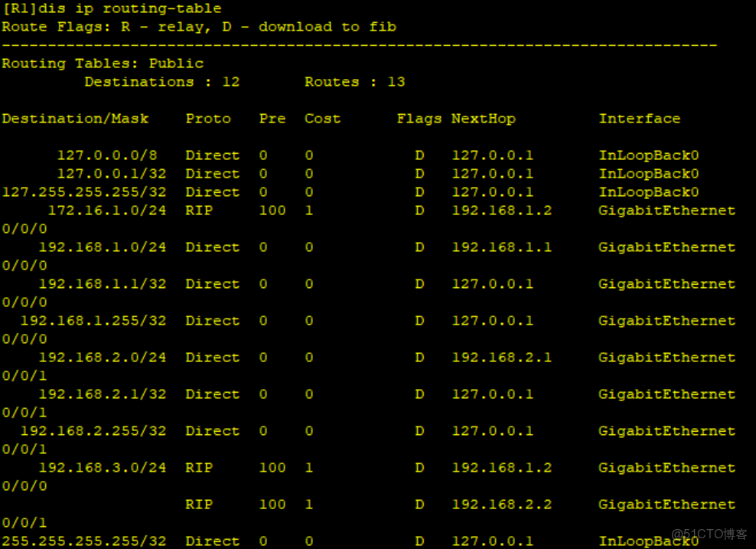Click destination 172.16.1.0/24

click(x=107, y=211)
